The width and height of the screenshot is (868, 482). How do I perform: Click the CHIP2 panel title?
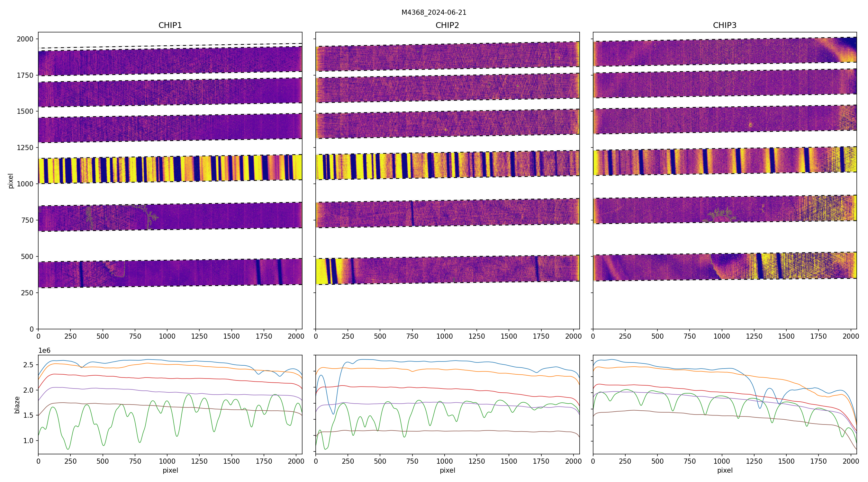click(447, 25)
